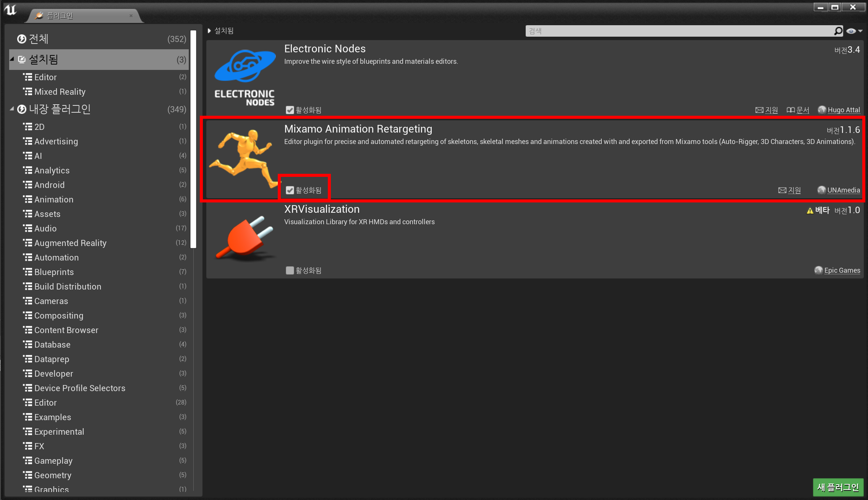Open the view options dropdown arrow
The image size is (868, 500).
(x=860, y=31)
